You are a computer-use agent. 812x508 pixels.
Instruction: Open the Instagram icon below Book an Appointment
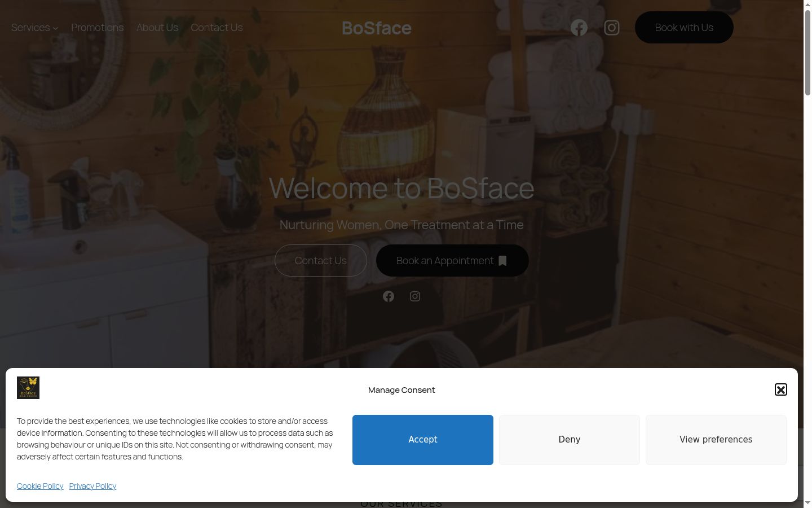point(415,296)
